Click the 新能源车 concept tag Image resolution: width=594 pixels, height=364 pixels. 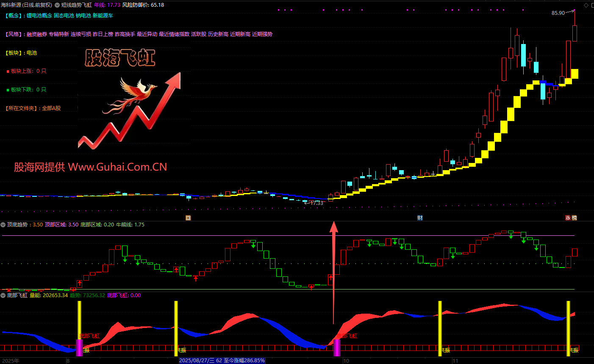[103, 16]
